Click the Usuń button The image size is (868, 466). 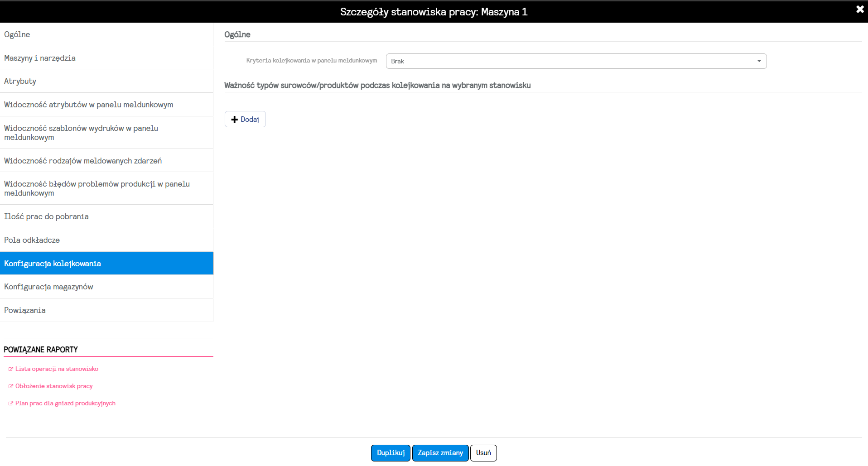tap(483, 453)
